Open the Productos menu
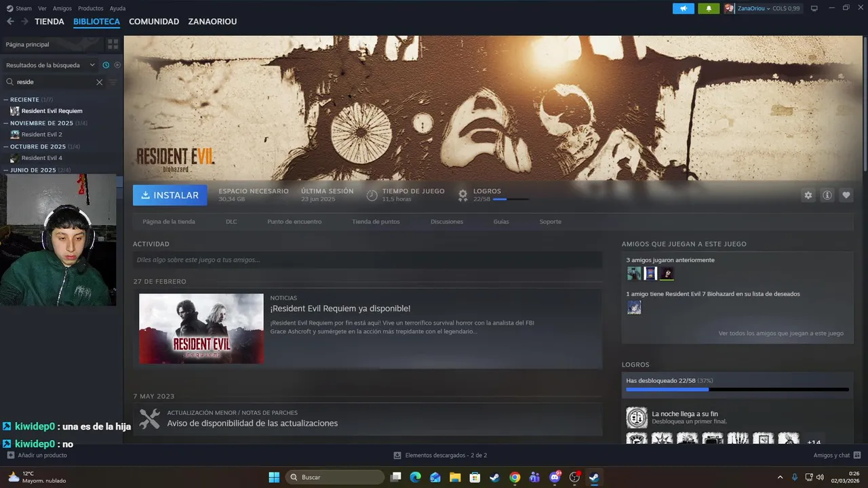The image size is (868, 488). [91, 8]
